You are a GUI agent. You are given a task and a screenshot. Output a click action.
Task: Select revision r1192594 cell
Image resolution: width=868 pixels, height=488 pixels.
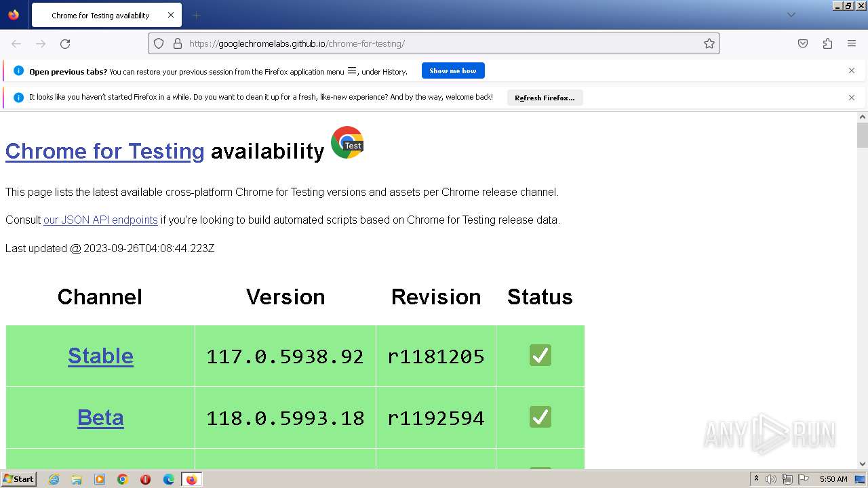coord(436,418)
